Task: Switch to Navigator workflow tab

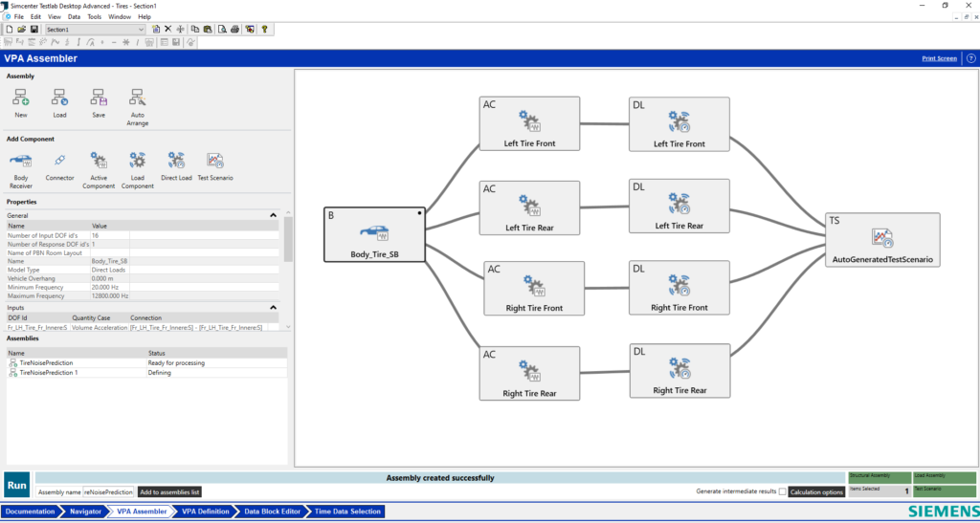Action: pos(85,512)
